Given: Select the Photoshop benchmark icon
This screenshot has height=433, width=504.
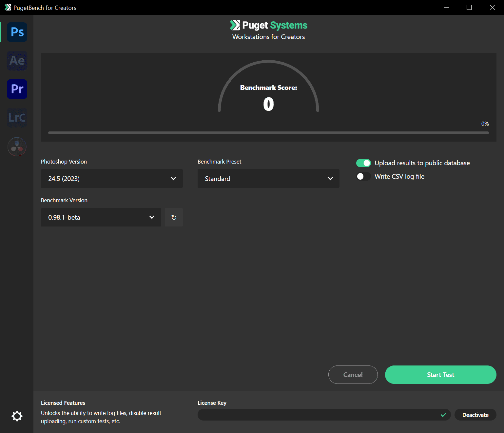Looking at the screenshot, I should pyautogui.click(x=17, y=32).
